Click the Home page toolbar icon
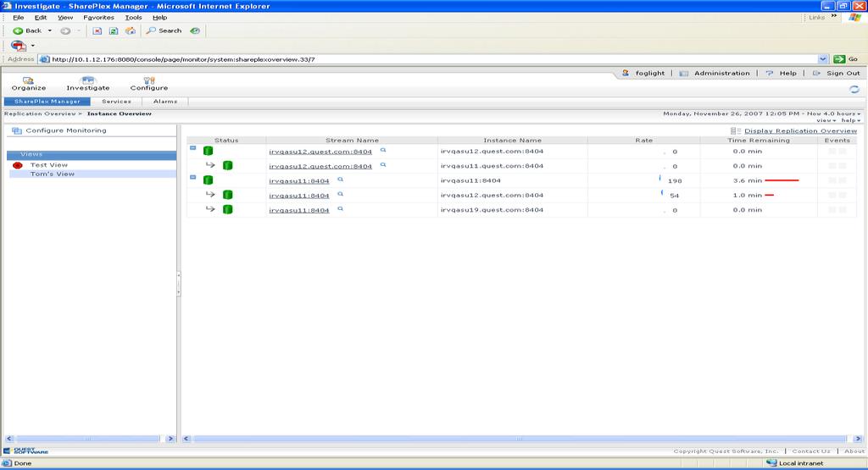The height and width of the screenshot is (470, 868). [x=130, y=31]
